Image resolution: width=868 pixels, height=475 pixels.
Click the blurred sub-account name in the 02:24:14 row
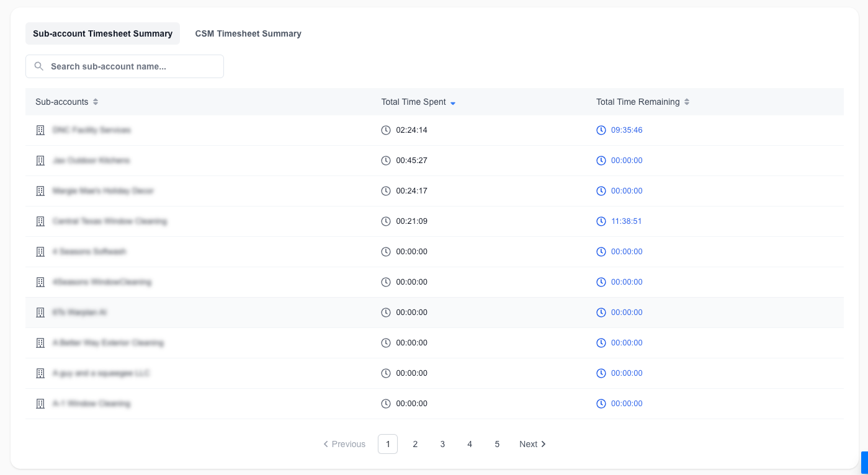[92, 130]
